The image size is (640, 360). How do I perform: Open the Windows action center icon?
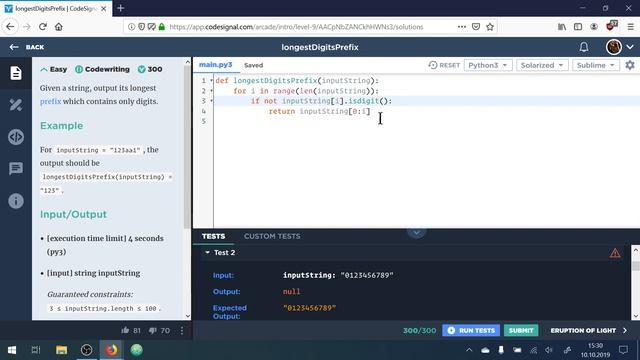pos(623,350)
